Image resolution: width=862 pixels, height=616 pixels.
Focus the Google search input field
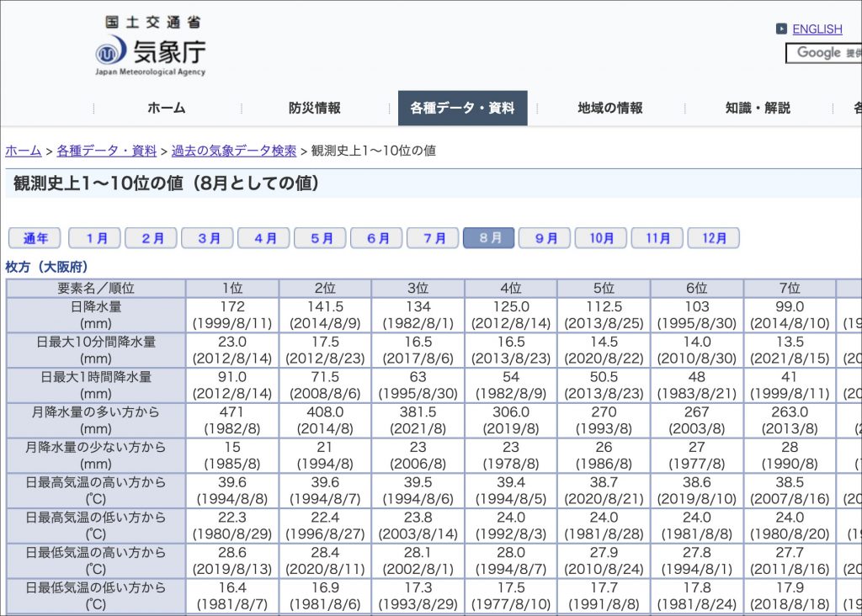click(823, 53)
